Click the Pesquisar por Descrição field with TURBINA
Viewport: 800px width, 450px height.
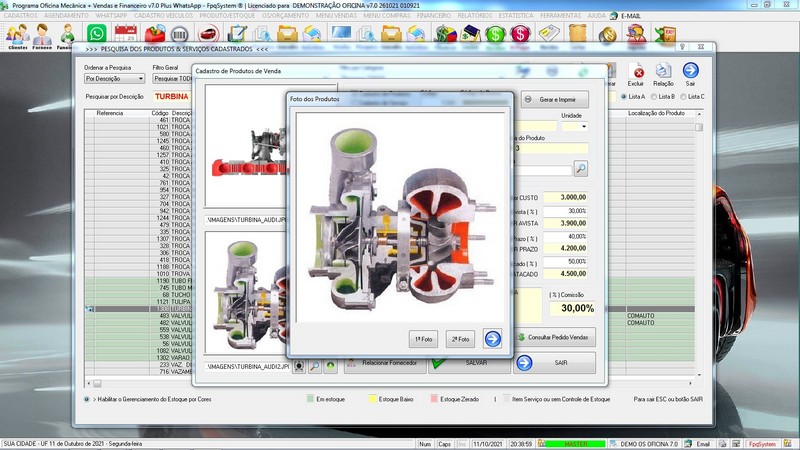point(171,96)
